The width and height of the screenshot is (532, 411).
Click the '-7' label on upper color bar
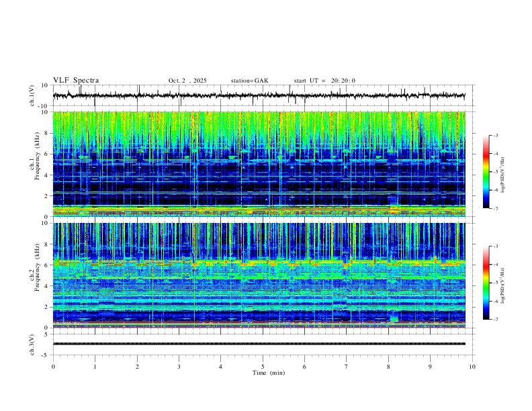pos(495,208)
